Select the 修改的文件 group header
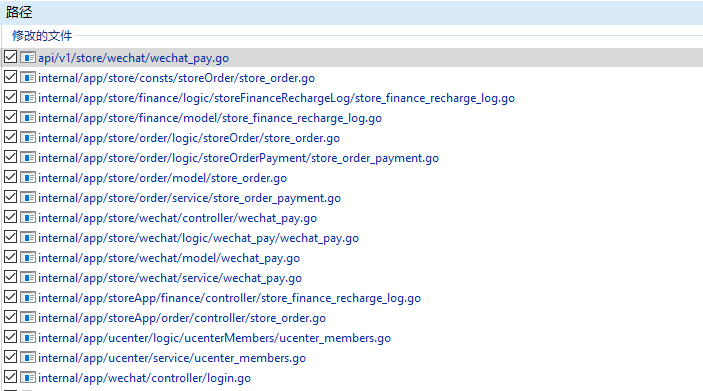Screen dimensions: 703x391 point(42,35)
